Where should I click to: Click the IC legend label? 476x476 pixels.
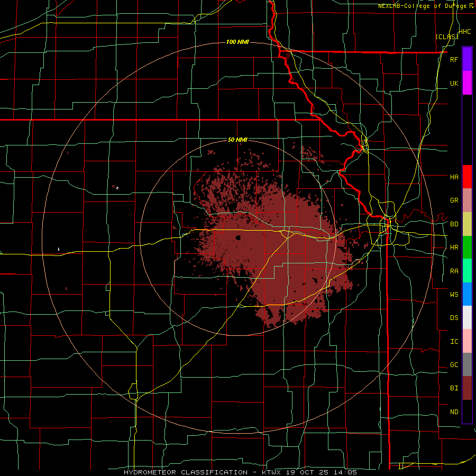pos(454,342)
